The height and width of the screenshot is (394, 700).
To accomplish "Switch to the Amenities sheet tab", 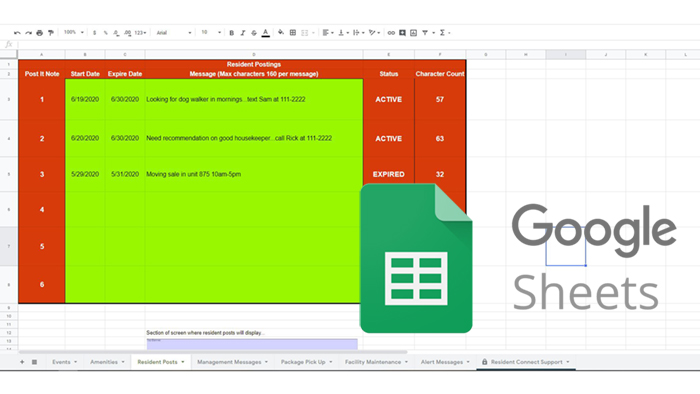I will 104,362.
